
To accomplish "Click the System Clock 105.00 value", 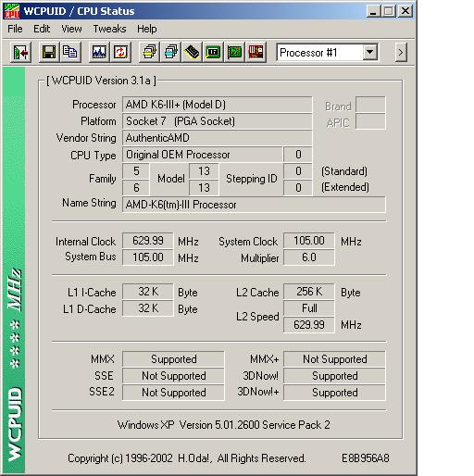I will (x=309, y=241).
